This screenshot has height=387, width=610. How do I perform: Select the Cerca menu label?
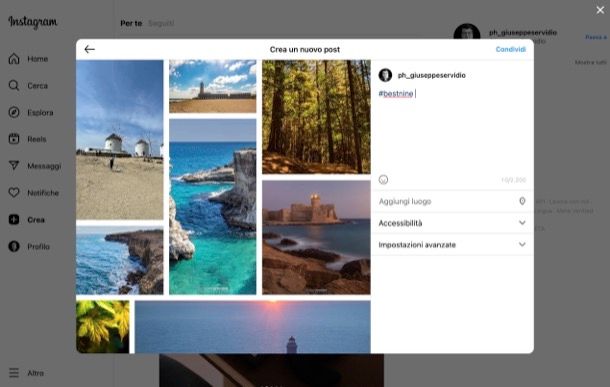(x=37, y=86)
